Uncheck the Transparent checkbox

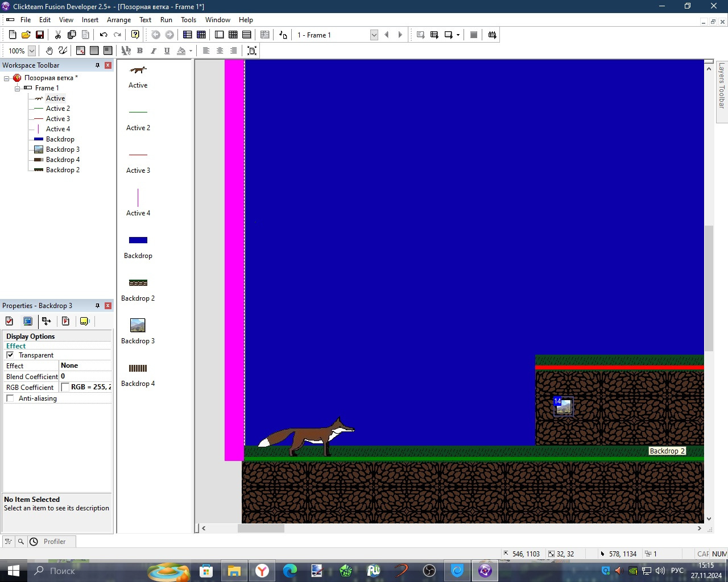tap(10, 355)
